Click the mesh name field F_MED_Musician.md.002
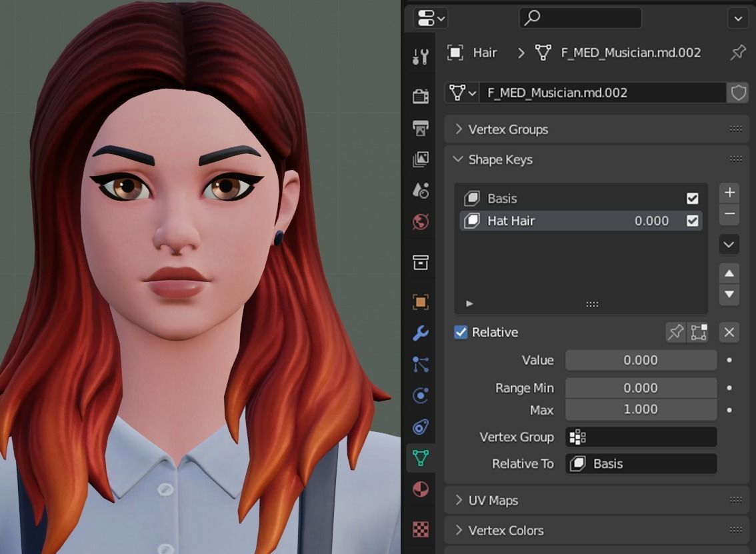Viewport: 756px width, 554px height. pos(602,93)
